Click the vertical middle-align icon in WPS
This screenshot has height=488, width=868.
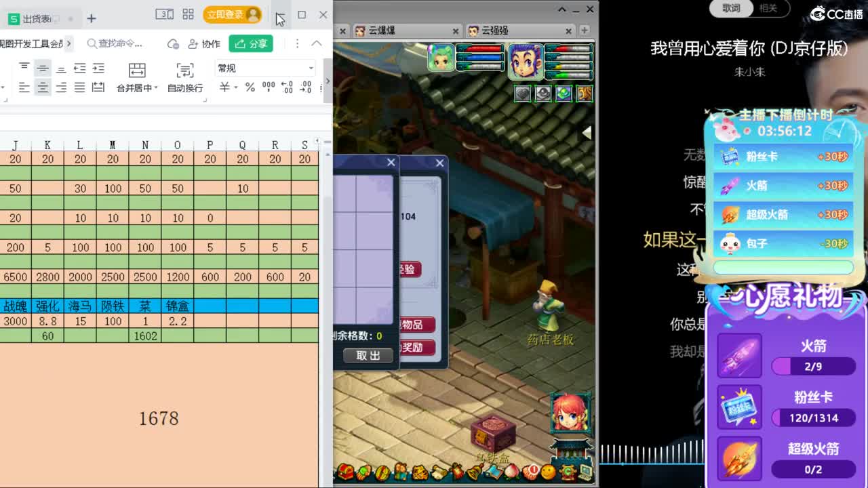click(x=43, y=68)
